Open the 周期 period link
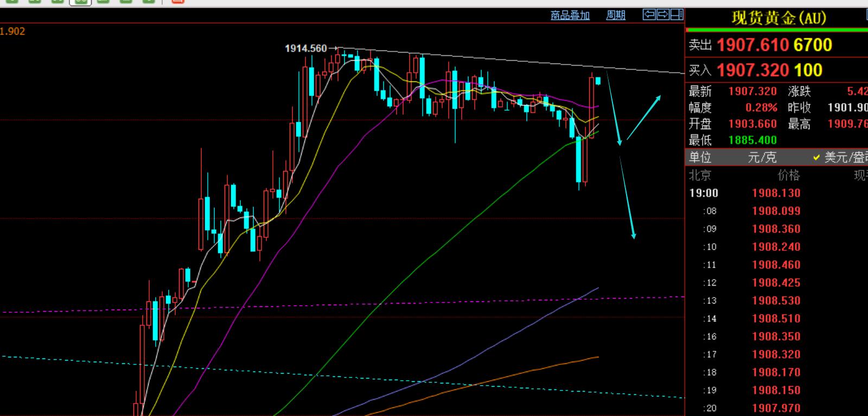868x416 pixels. 616,15
